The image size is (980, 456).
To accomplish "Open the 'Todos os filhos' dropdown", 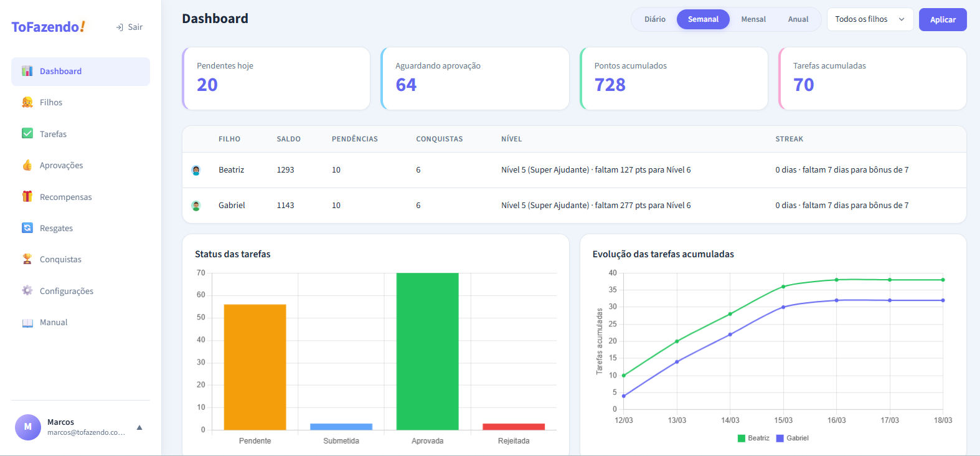I will pyautogui.click(x=869, y=19).
